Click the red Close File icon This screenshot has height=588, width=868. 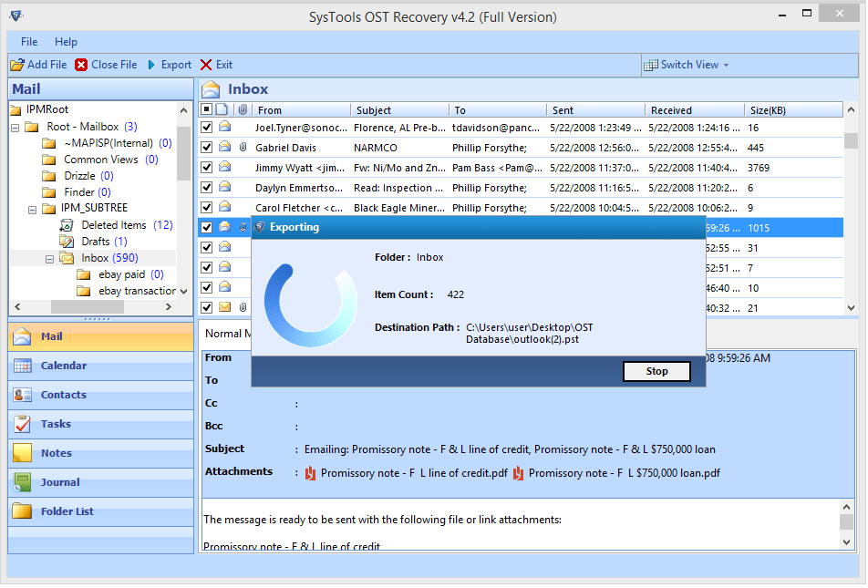click(x=81, y=65)
